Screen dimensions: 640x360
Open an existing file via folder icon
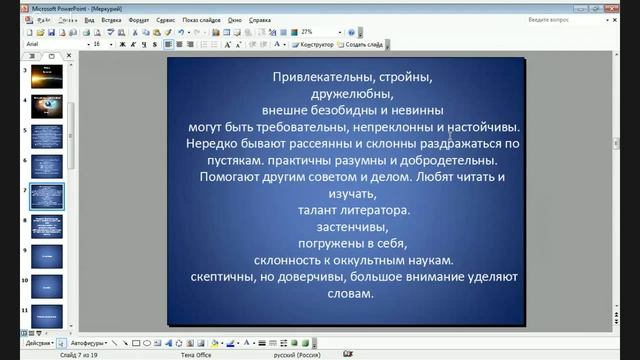point(40,32)
